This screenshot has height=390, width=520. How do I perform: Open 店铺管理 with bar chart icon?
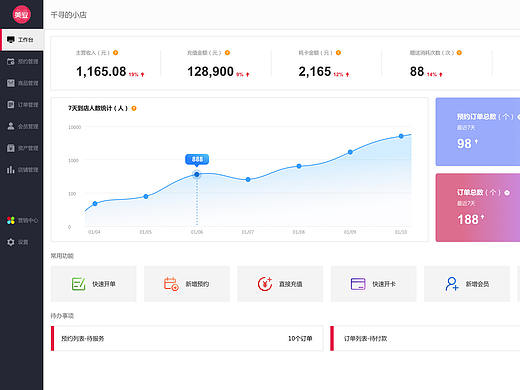(x=22, y=170)
